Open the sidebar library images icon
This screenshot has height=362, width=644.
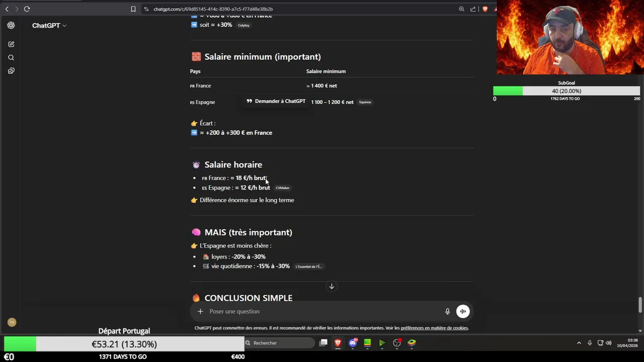click(x=11, y=71)
